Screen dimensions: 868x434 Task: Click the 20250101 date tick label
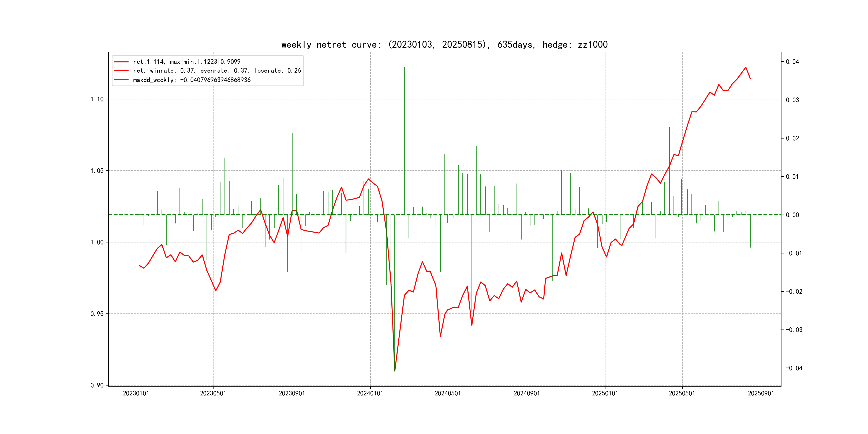[x=605, y=394]
